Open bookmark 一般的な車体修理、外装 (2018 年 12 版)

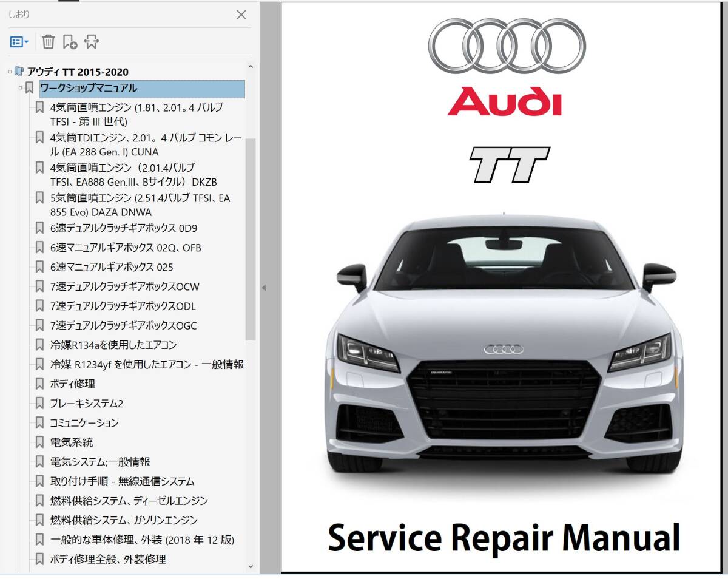click(x=142, y=540)
